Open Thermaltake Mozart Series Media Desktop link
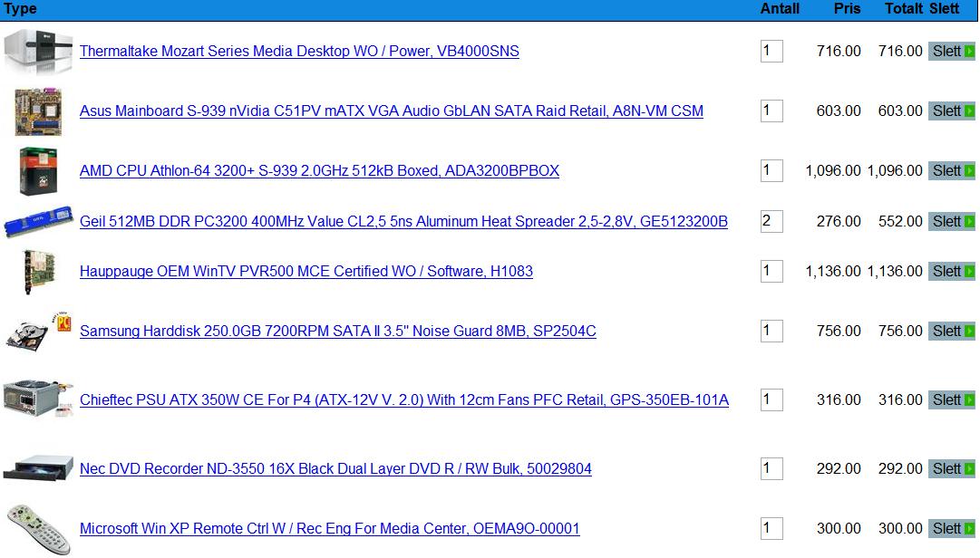Image resolution: width=980 pixels, height=558 pixels. click(x=299, y=52)
